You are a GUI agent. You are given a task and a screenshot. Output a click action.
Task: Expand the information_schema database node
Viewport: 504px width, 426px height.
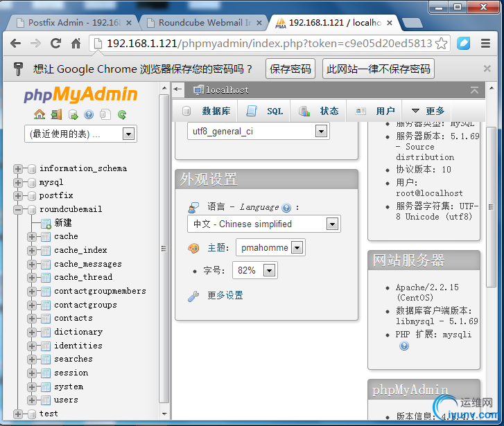[18, 168]
